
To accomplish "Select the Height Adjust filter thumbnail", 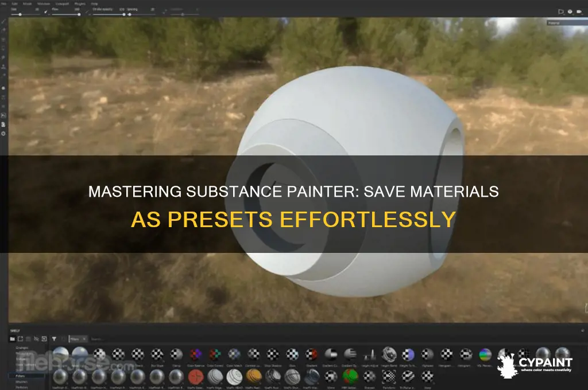I will [369, 354].
